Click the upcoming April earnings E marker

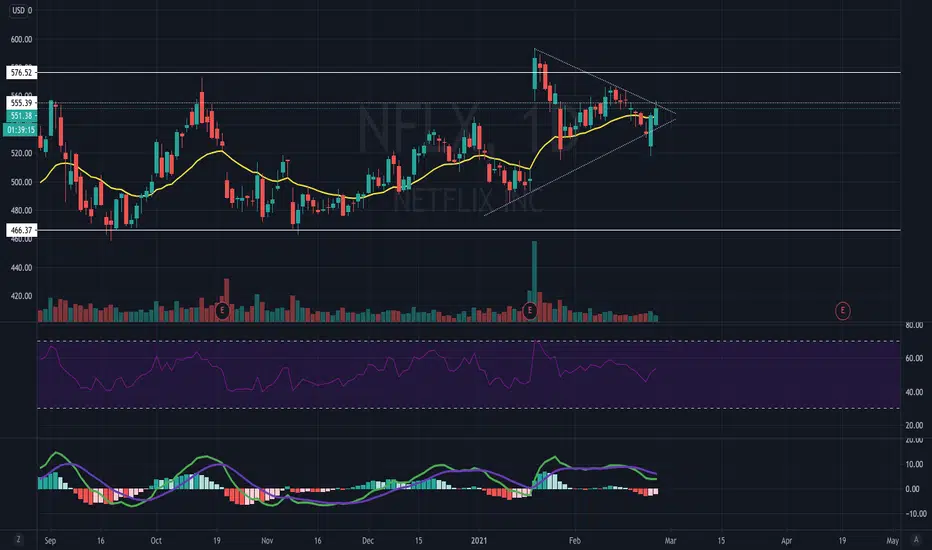point(842,310)
